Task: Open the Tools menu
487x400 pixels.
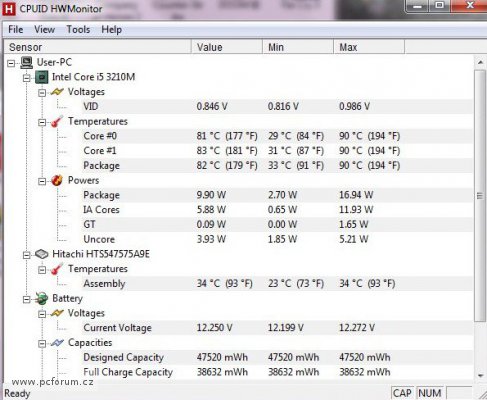Action: [x=78, y=30]
